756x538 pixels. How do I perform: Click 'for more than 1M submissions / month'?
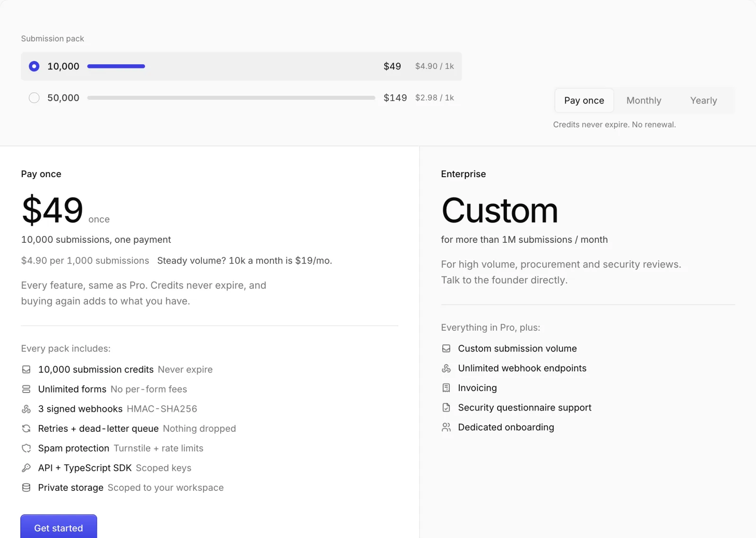(x=524, y=240)
